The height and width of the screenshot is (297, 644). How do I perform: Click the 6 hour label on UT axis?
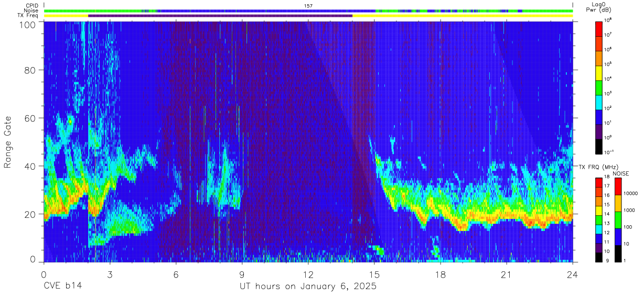pos(176,274)
